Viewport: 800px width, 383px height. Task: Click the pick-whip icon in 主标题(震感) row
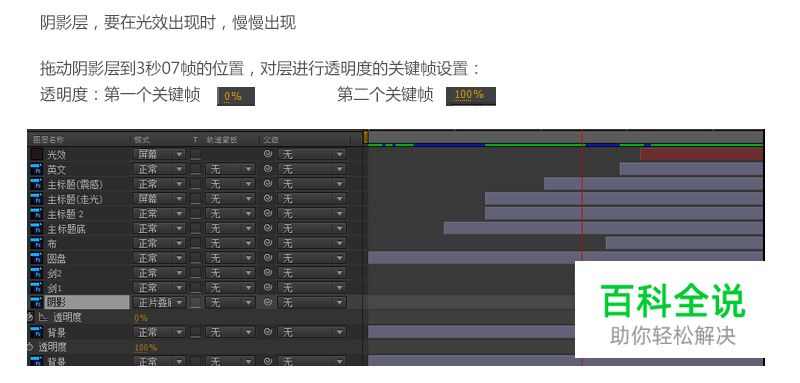pos(268,184)
